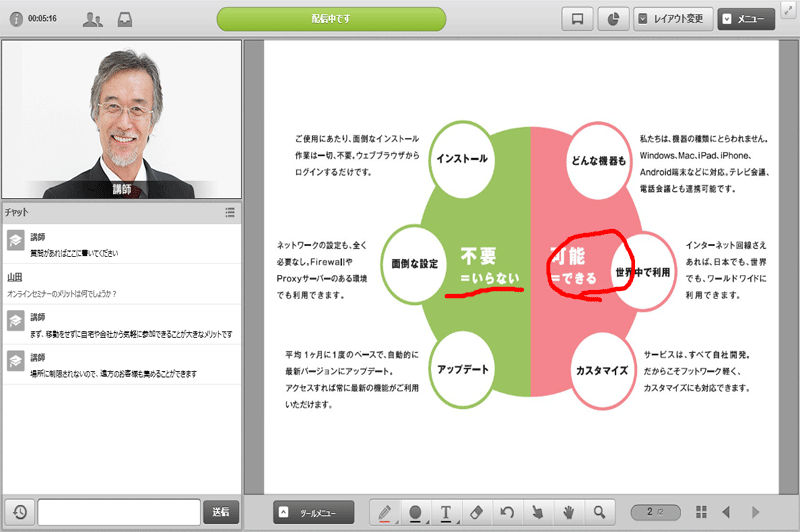Open the inbox tray icon
Image resolution: width=800 pixels, height=532 pixels.
[125, 19]
